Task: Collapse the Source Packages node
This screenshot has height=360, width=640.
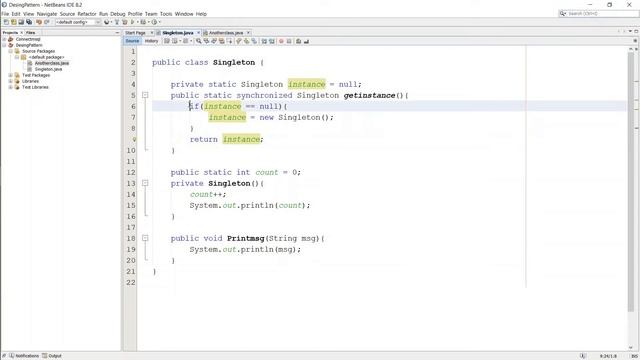Action: [x=11, y=51]
